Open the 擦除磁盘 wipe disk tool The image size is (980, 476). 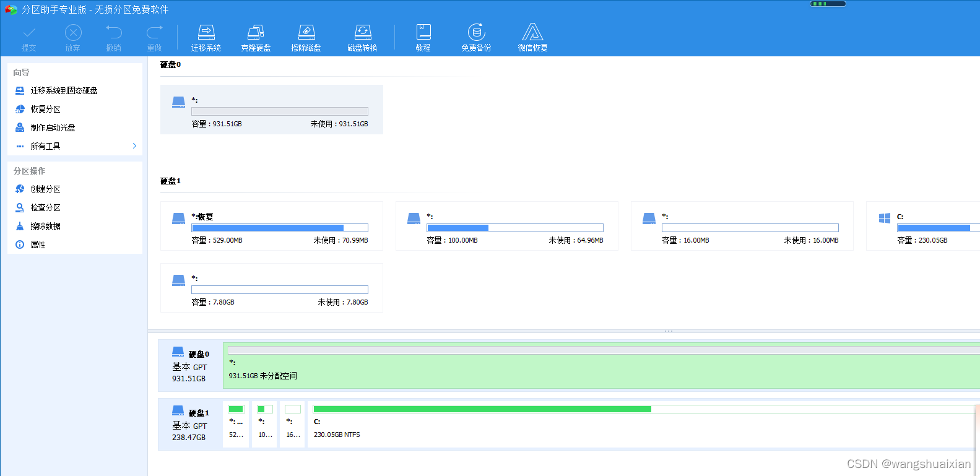tap(306, 38)
